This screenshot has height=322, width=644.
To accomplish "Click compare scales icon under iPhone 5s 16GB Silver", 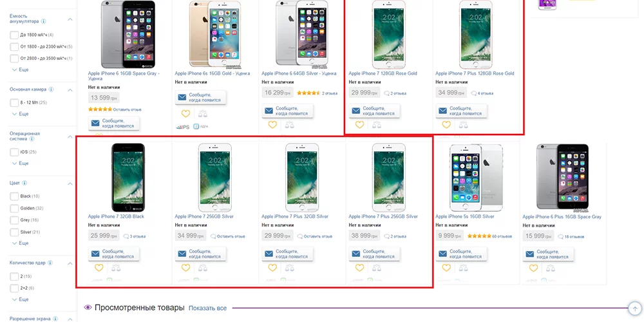I will (463, 268).
